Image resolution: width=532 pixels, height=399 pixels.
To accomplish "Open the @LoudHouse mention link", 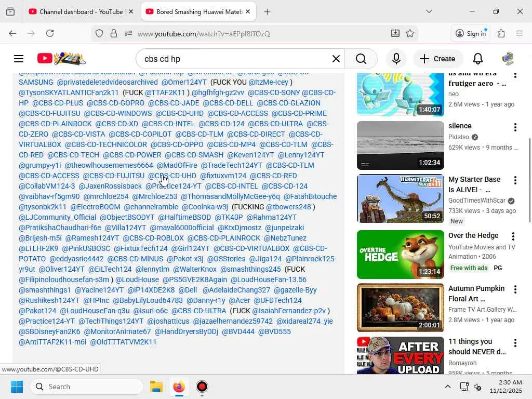I will 137,280.
